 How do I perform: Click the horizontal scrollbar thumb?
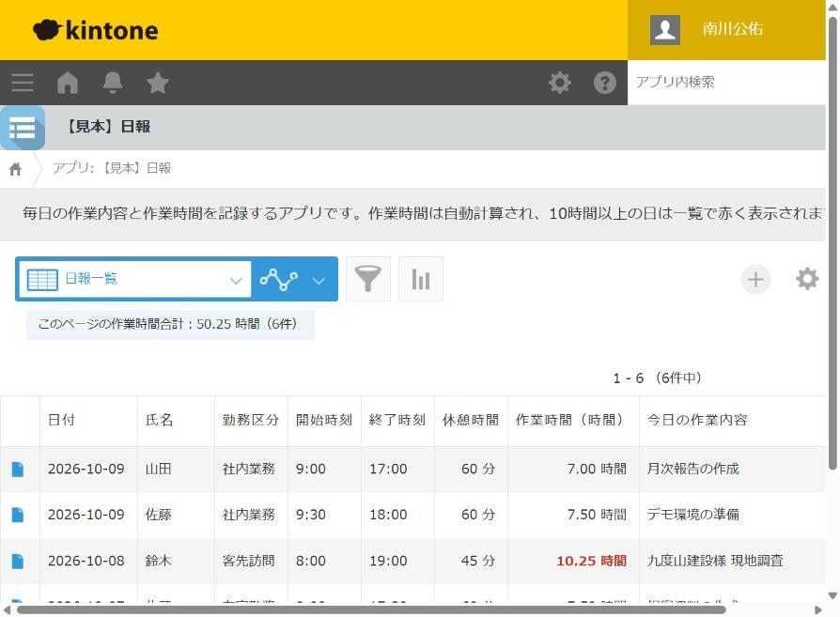[x=371, y=610]
